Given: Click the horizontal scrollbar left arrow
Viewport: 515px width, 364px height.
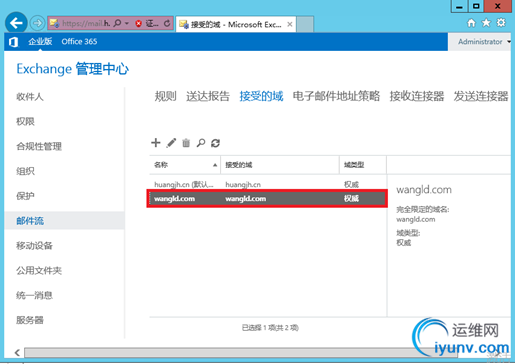Looking at the screenshot, I should click(17, 352).
